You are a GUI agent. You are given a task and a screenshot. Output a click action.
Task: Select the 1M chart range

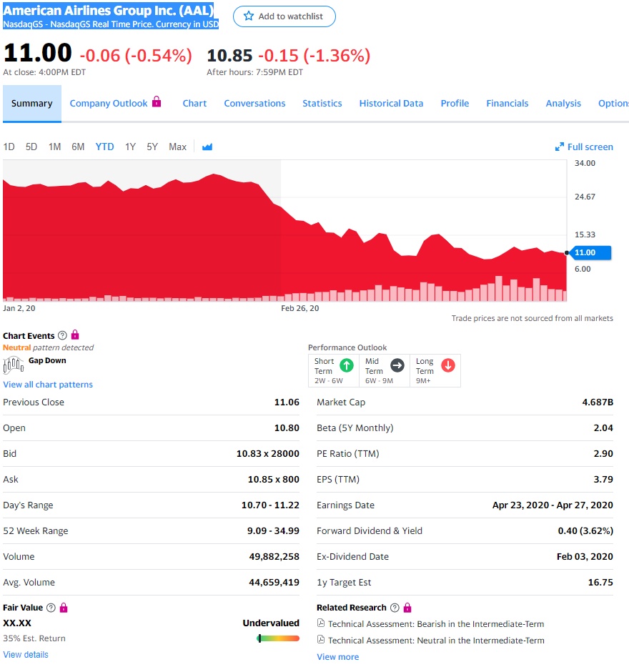pyautogui.click(x=54, y=147)
